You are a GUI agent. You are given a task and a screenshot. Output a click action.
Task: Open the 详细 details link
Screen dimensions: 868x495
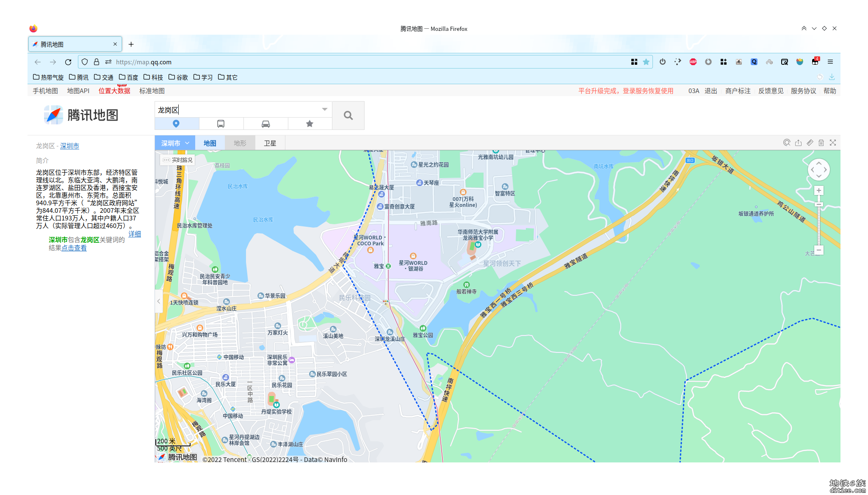point(135,234)
